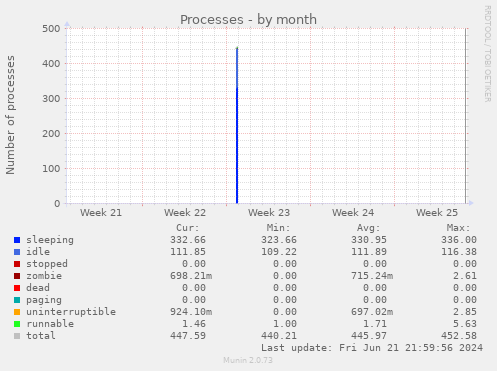Click the 'Cur:' column header
This screenshot has height=371, width=497.
point(188,228)
